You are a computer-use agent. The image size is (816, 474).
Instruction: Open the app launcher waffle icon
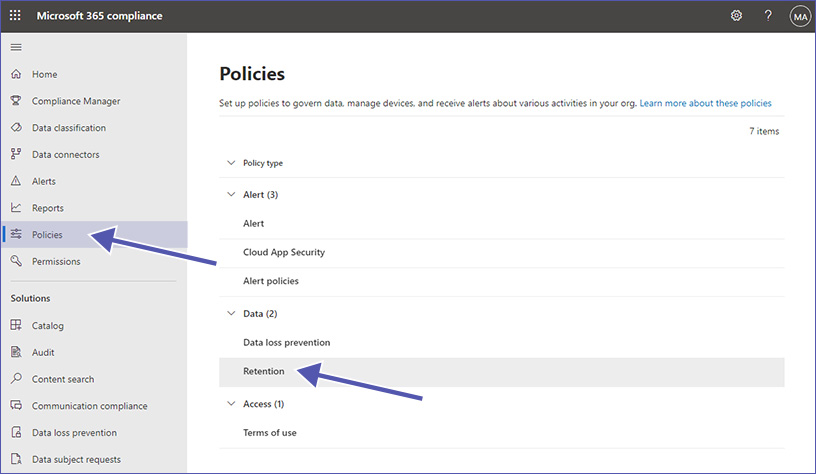pos(15,16)
